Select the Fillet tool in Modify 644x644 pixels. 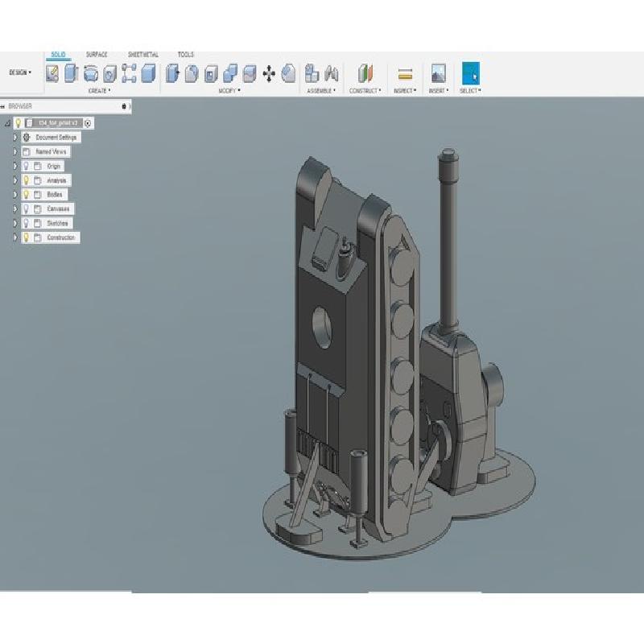(x=191, y=74)
